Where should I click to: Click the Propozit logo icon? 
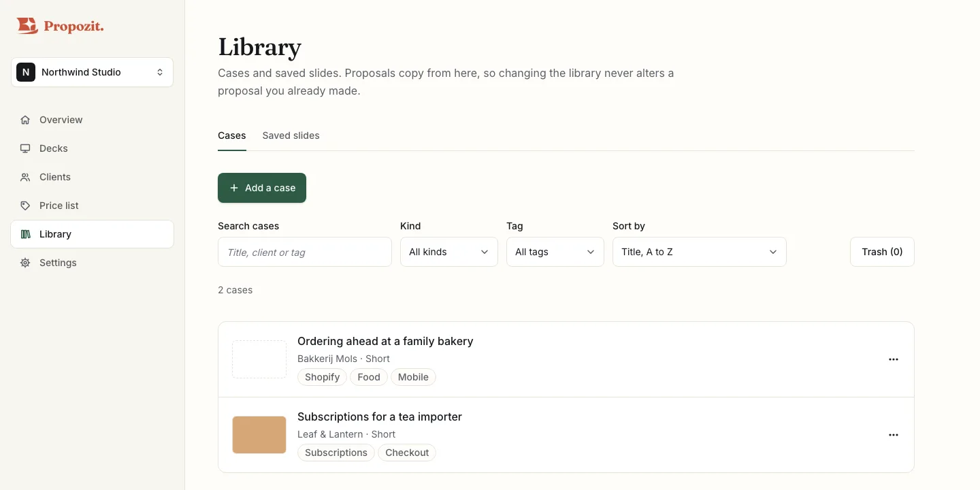pyautogui.click(x=27, y=26)
